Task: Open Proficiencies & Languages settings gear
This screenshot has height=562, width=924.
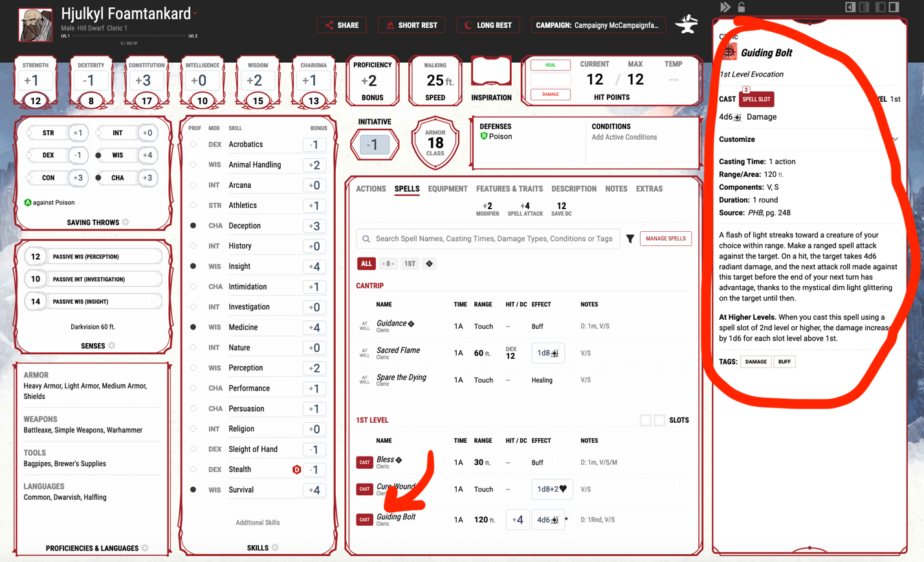Action: pos(144,548)
